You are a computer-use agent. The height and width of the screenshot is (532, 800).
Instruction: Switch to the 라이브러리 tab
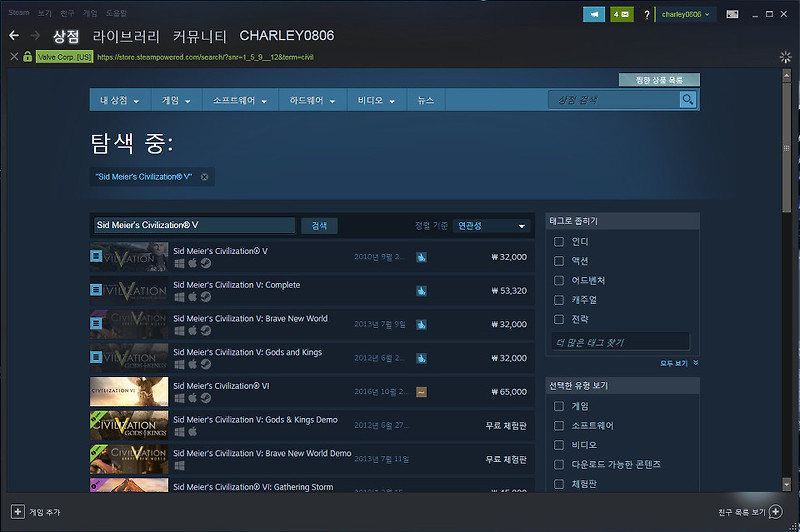tap(126, 36)
